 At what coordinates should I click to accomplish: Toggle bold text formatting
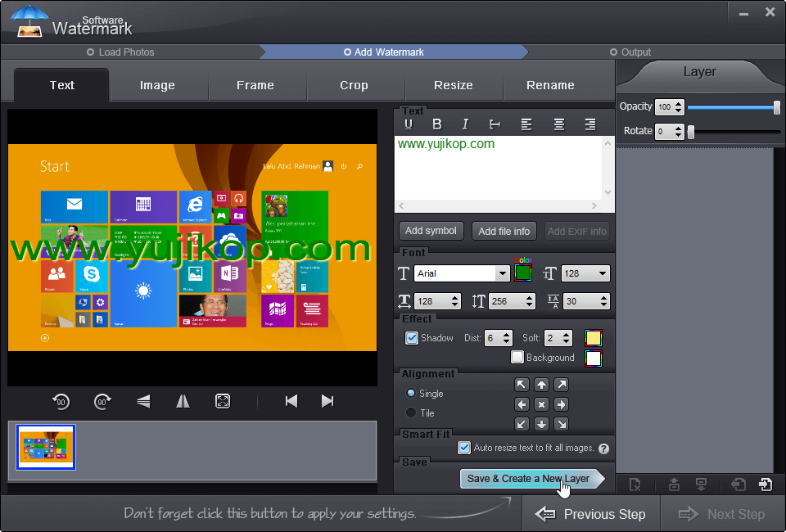pyautogui.click(x=437, y=124)
